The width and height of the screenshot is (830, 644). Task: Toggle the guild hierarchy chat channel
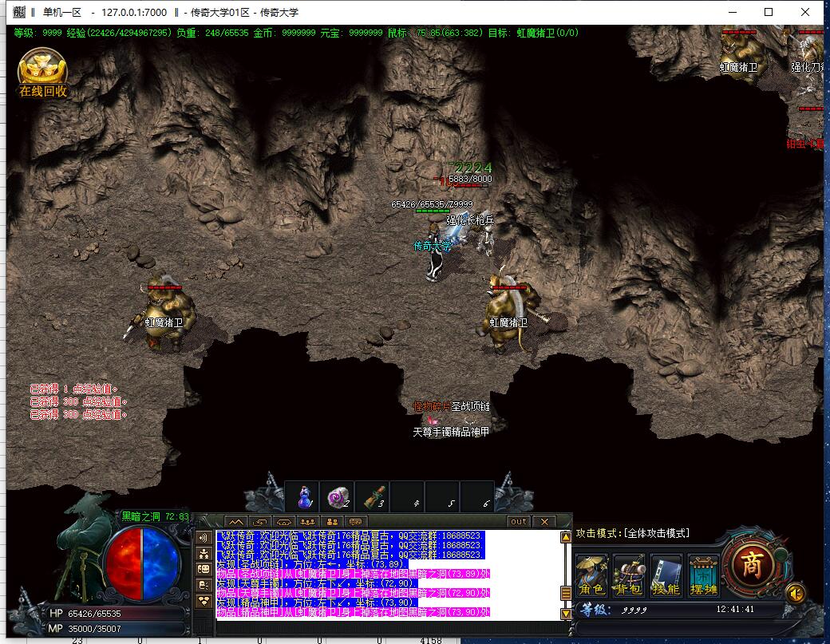point(204,554)
